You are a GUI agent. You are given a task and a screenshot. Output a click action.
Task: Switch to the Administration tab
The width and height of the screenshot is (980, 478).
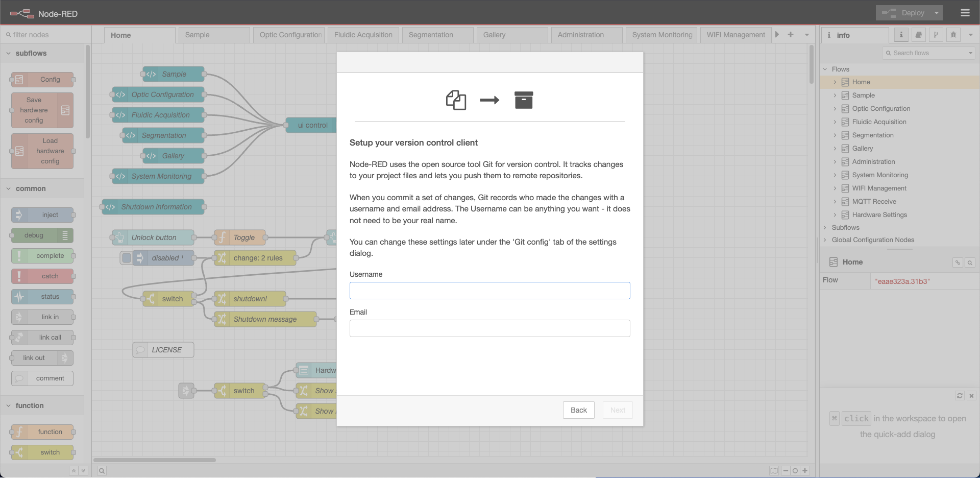click(586, 35)
